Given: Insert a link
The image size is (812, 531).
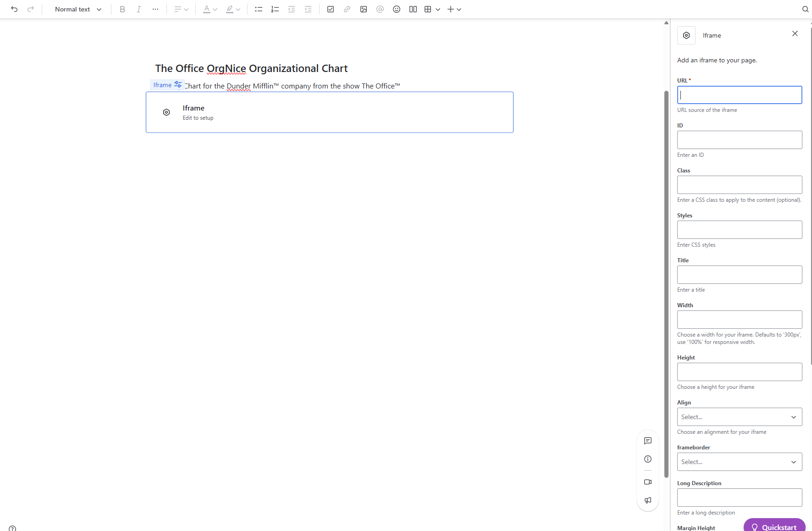Looking at the screenshot, I should (347, 9).
